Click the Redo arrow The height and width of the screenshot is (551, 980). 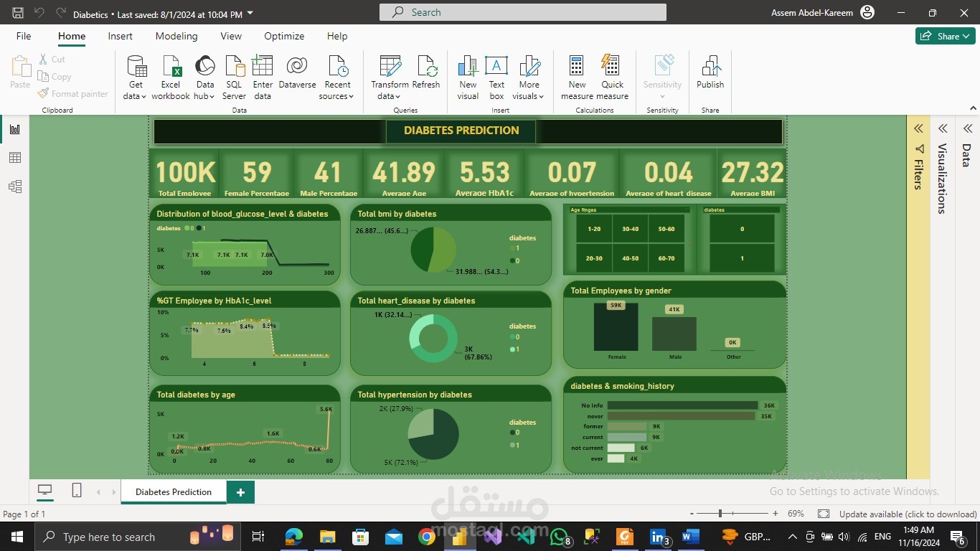click(x=61, y=13)
